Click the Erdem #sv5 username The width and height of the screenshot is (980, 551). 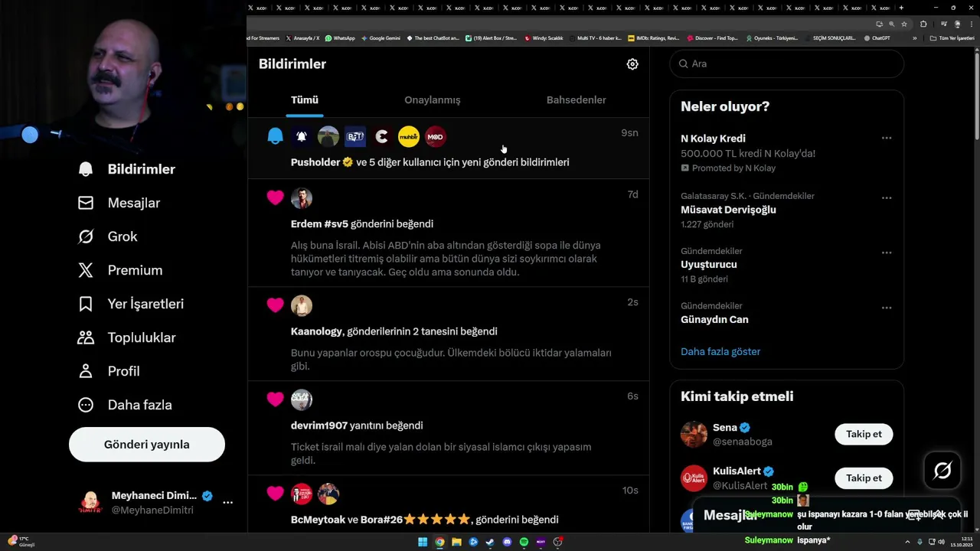pos(319,224)
